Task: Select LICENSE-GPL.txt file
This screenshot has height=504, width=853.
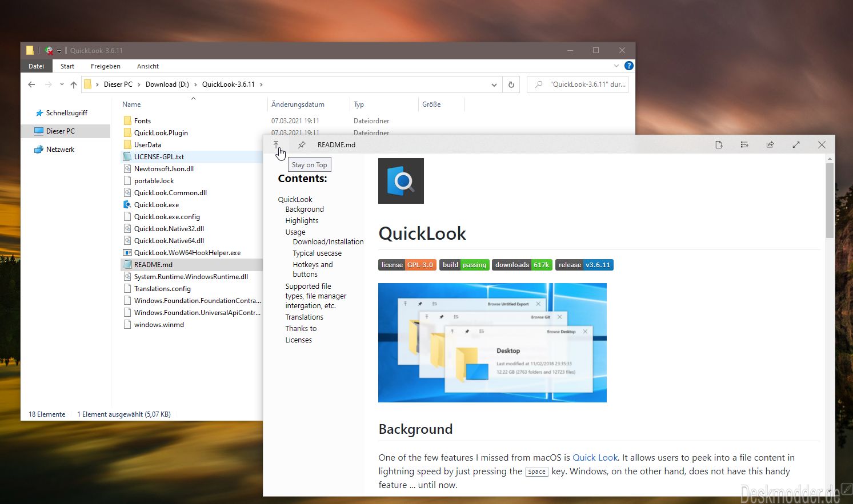Action: pos(159,157)
